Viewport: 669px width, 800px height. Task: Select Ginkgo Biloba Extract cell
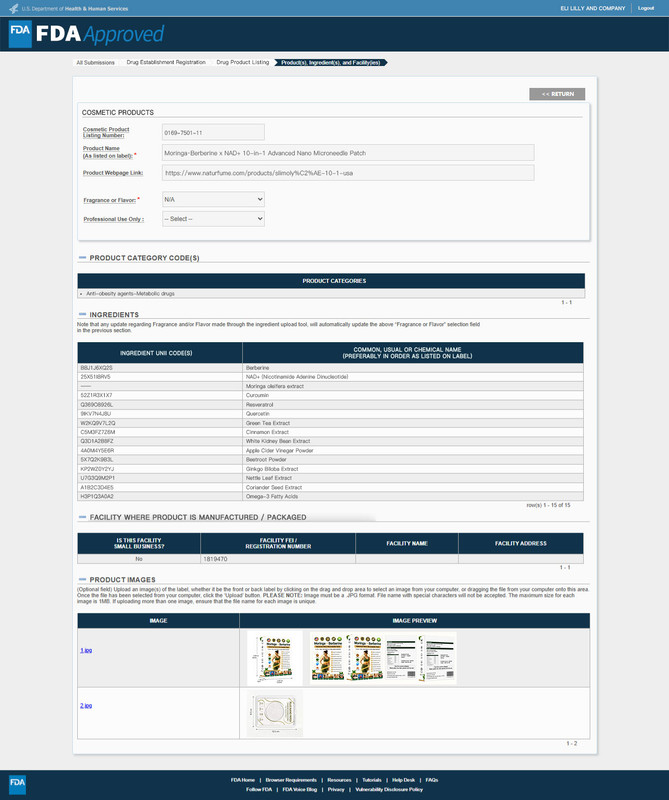[413, 469]
